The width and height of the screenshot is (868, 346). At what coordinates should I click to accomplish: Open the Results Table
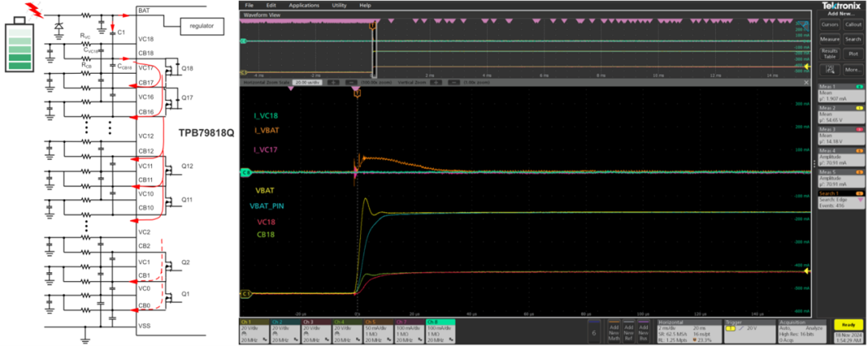[x=830, y=53]
